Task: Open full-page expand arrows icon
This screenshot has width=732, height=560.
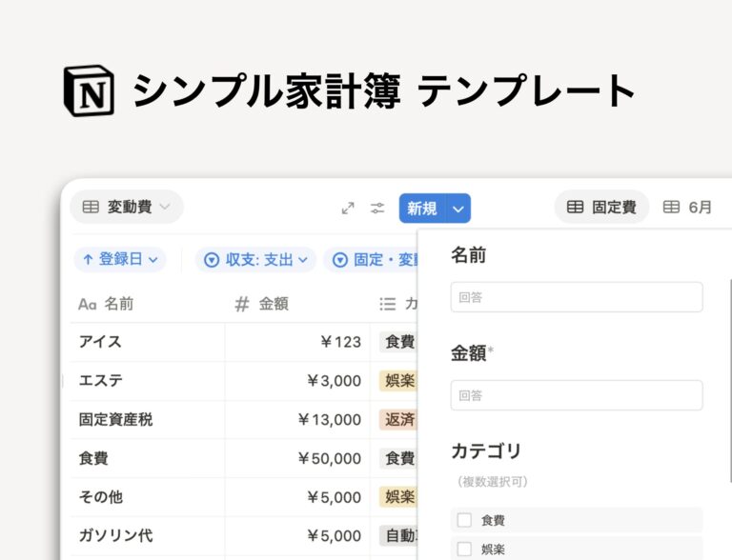Action: [348, 209]
